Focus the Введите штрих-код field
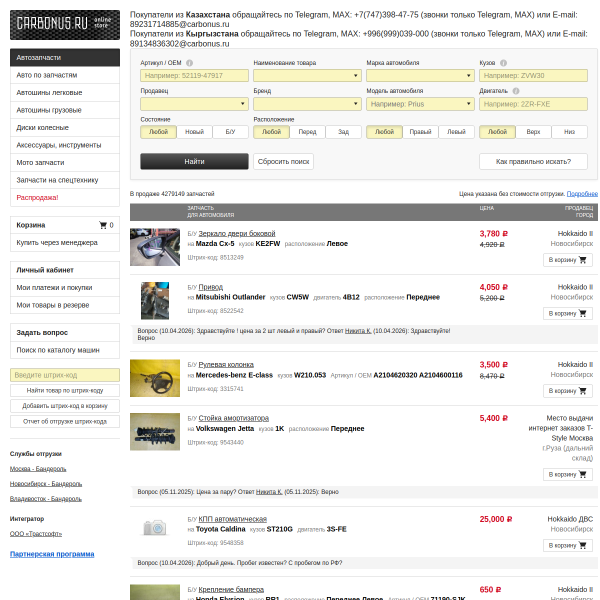The width and height of the screenshot is (600, 600). [65, 375]
